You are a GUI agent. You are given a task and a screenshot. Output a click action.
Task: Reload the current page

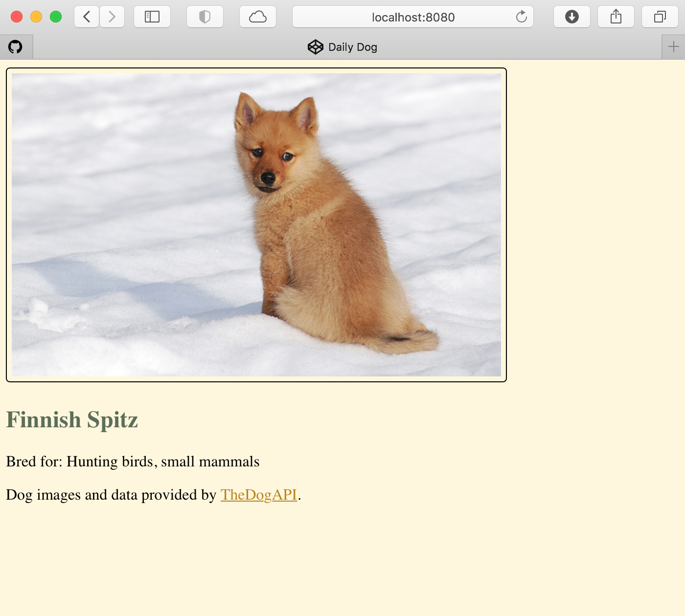point(522,17)
